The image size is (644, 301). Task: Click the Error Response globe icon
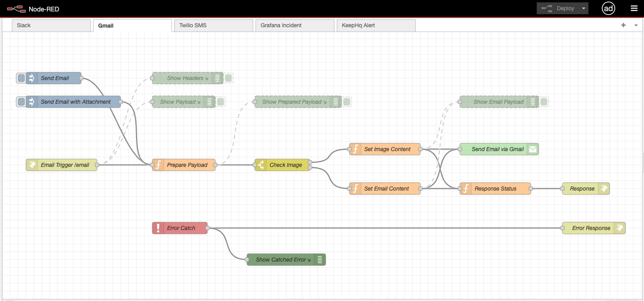[x=620, y=228]
